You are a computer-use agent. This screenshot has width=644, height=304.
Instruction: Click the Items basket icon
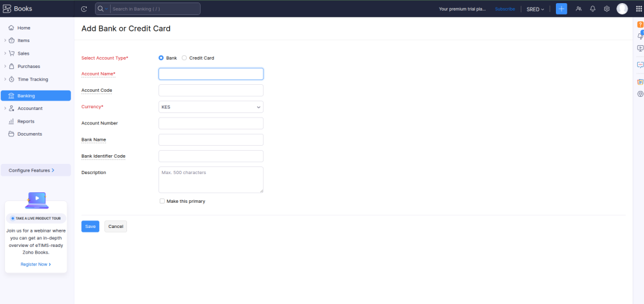(x=11, y=41)
